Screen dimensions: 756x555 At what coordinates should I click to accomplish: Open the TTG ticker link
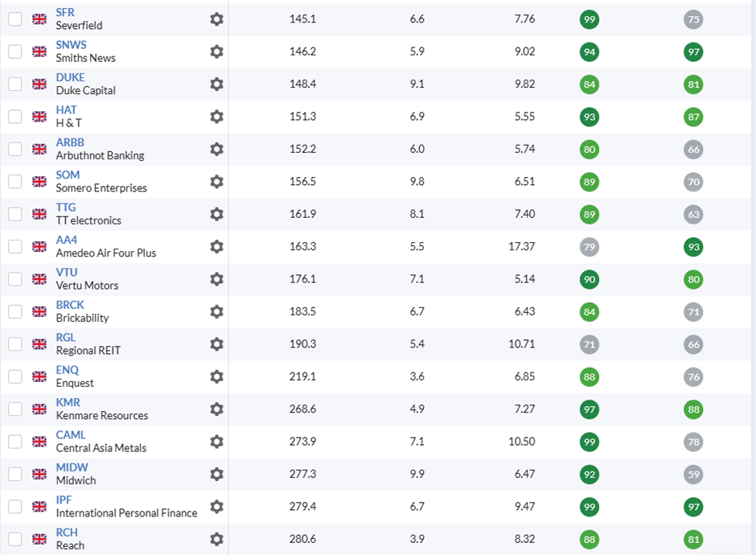(66, 208)
